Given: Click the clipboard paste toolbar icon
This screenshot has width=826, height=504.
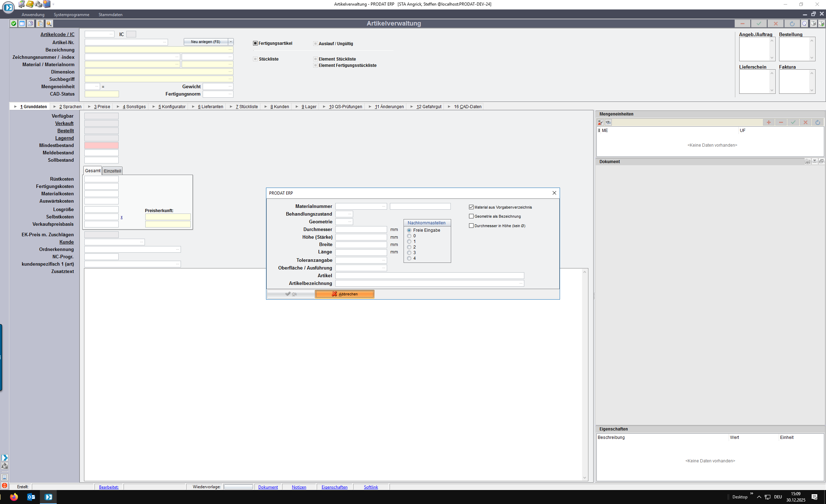Looking at the screenshot, I should pos(40,23).
